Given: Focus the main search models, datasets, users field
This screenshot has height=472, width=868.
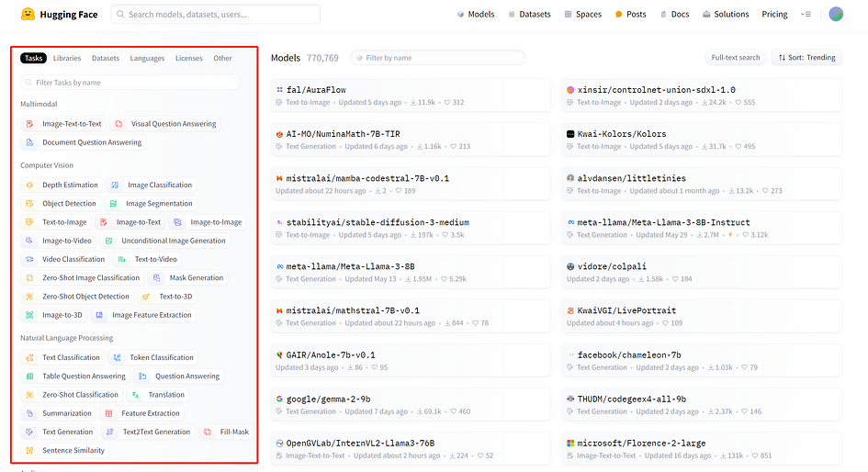Looking at the screenshot, I should point(216,15).
